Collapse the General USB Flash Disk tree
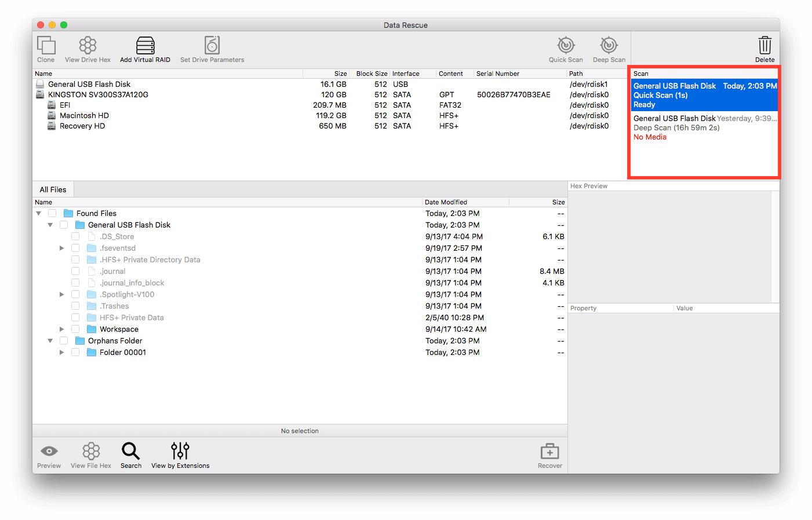The height and width of the screenshot is (520, 812). [x=50, y=225]
